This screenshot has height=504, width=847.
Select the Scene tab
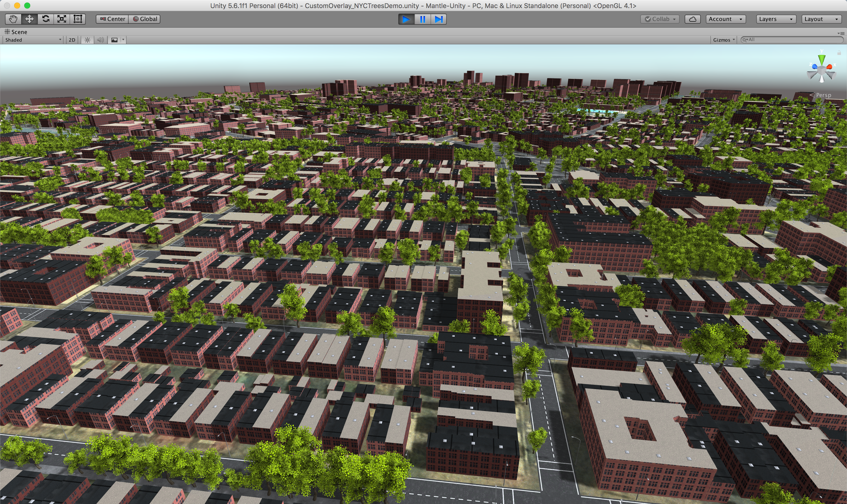pos(16,32)
